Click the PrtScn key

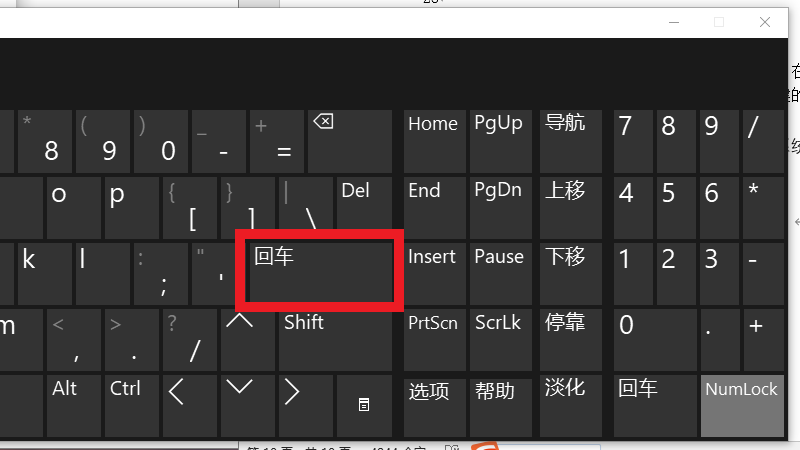[x=432, y=338]
